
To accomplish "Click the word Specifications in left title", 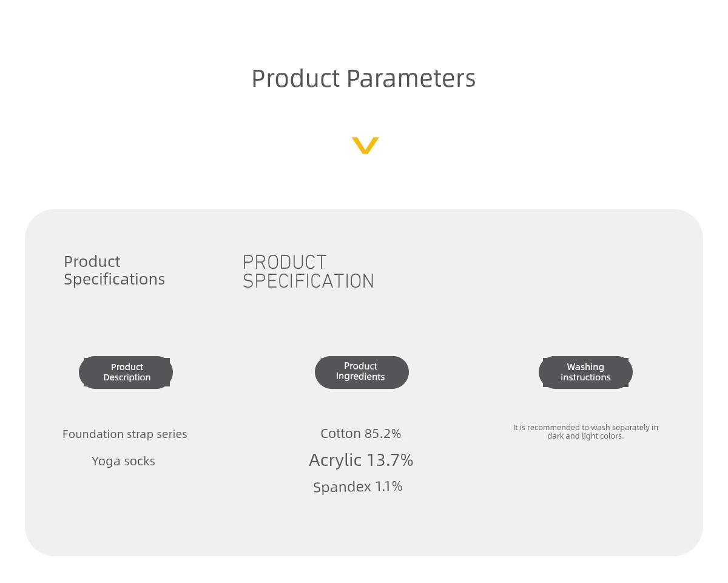I will [114, 279].
